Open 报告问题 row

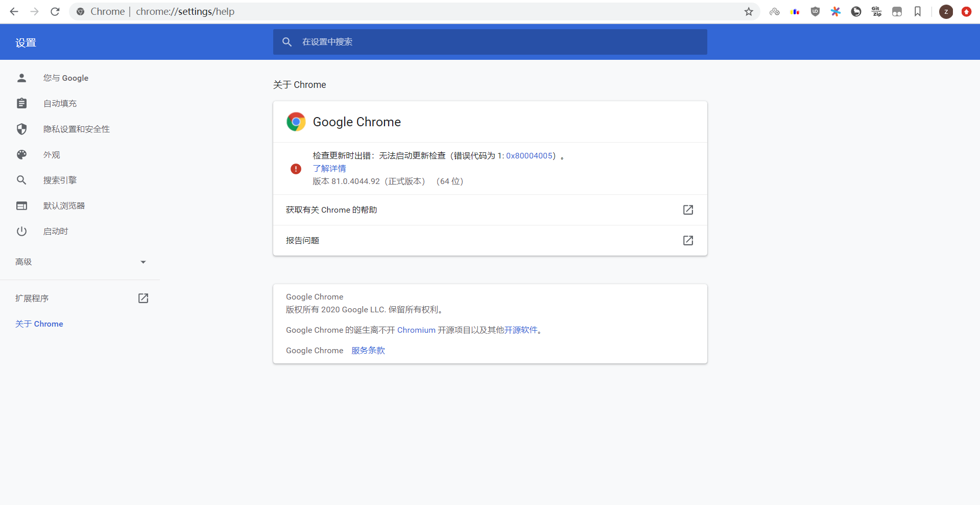[490, 240]
